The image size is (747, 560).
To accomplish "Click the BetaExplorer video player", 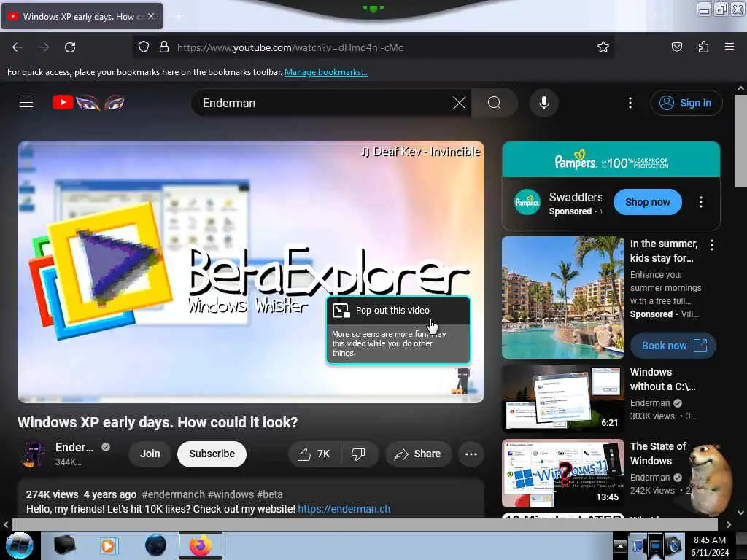I will point(251,272).
